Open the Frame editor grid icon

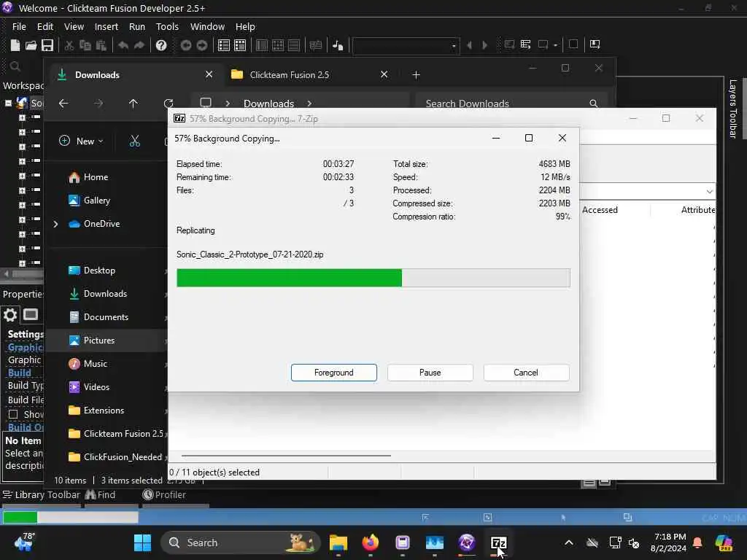(240, 44)
